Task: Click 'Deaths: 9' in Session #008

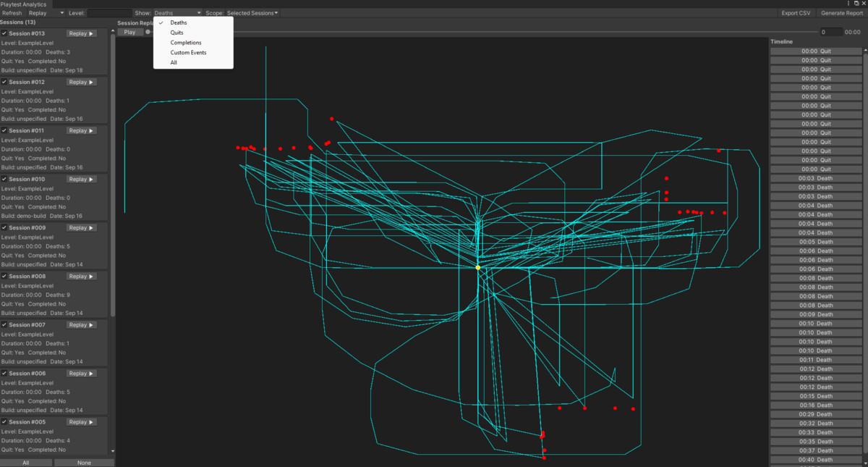Action: [x=58, y=295]
